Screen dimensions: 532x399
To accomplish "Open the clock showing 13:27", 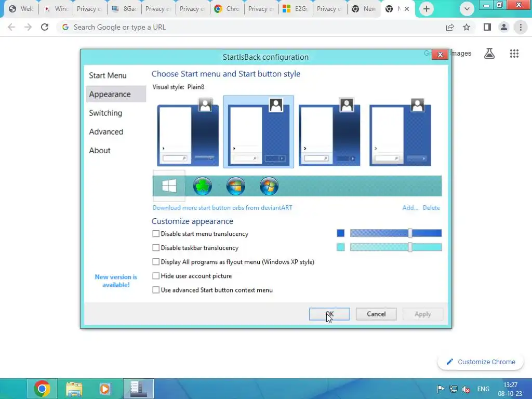I will click(510, 389).
